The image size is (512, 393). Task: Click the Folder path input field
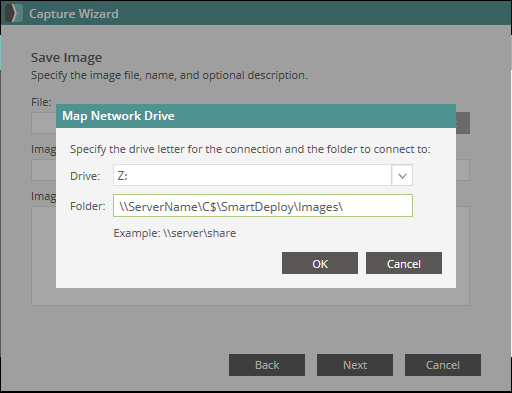click(x=263, y=206)
